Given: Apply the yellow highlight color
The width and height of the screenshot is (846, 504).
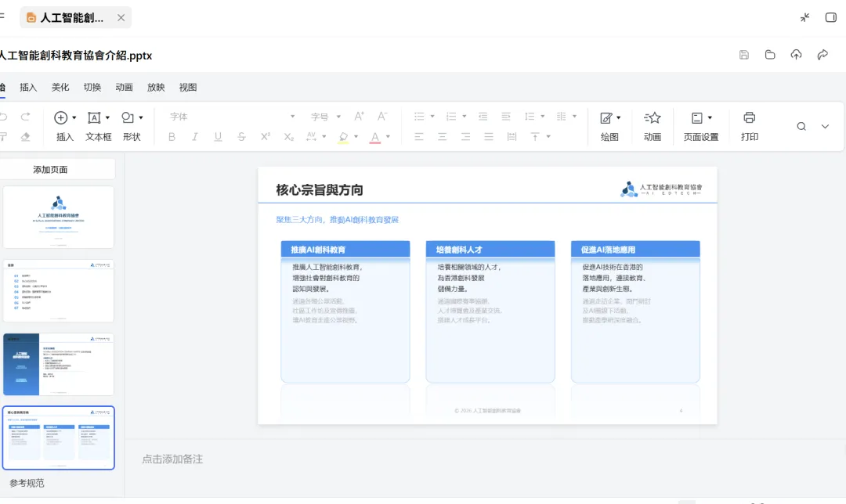Looking at the screenshot, I should [x=343, y=138].
